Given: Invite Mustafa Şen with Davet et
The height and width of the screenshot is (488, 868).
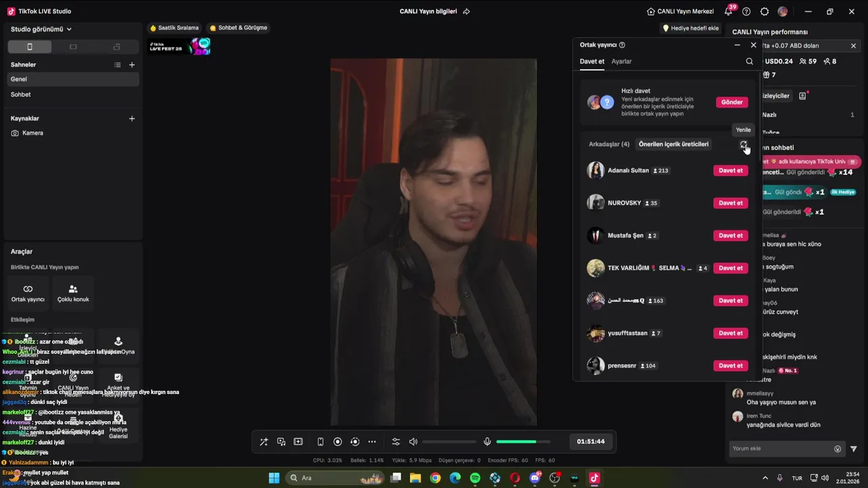Looking at the screenshot, I should pos(731,236).
